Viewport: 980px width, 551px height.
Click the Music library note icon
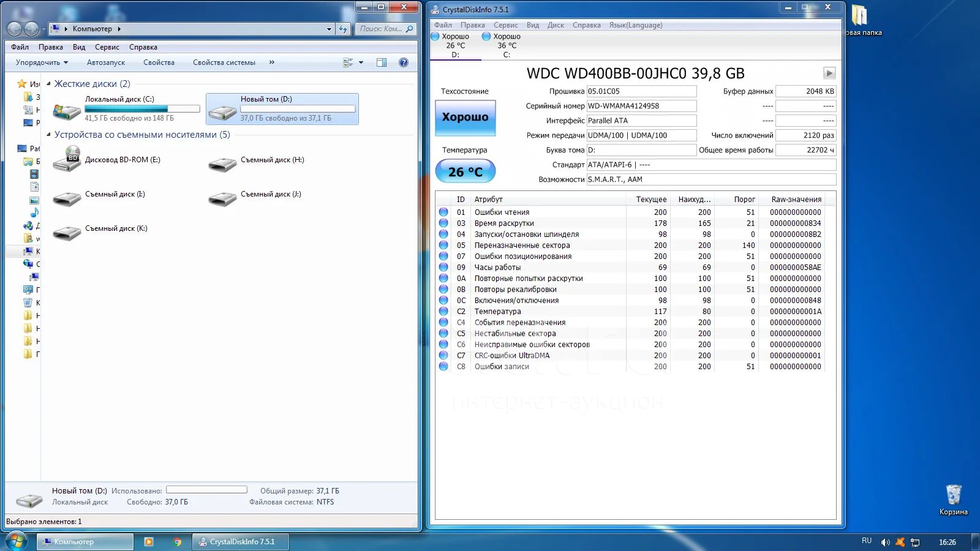34,212
